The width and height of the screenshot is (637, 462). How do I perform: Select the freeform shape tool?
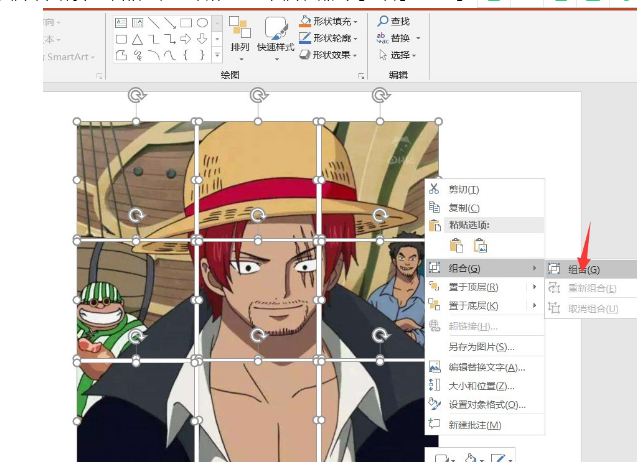click(121, 55)
